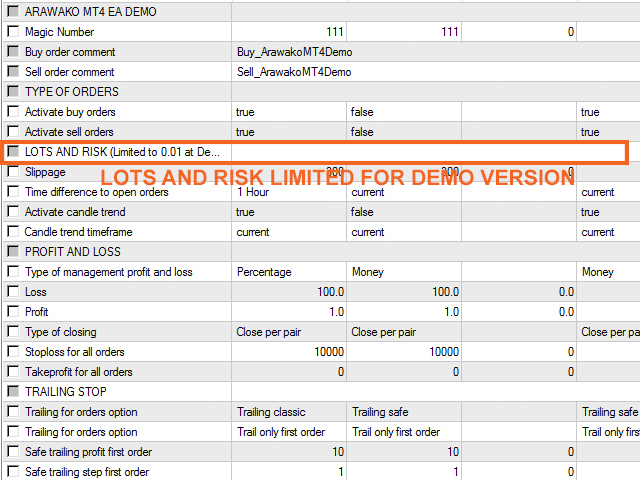Edit Profit Value cell showing 1.0
The width and height of the screenshot is (640, 480).
[x=289, y=312]
